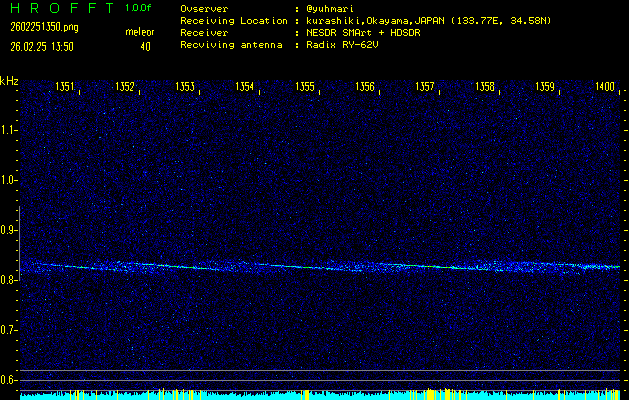The image size is (629, 400).
Task: Click the @yuhmari observer name
Action: [x=332, y=9]
